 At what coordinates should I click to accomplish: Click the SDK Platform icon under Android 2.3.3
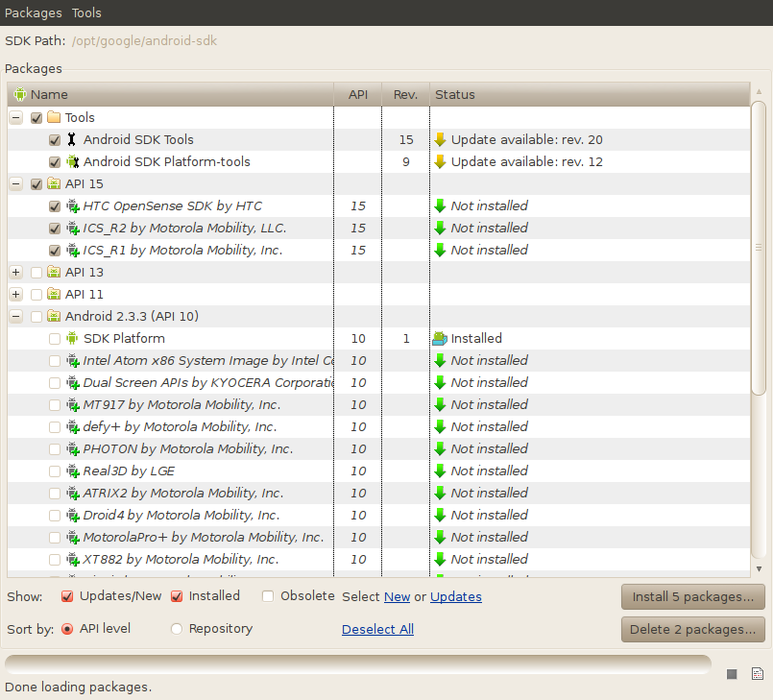pos(71,338)
